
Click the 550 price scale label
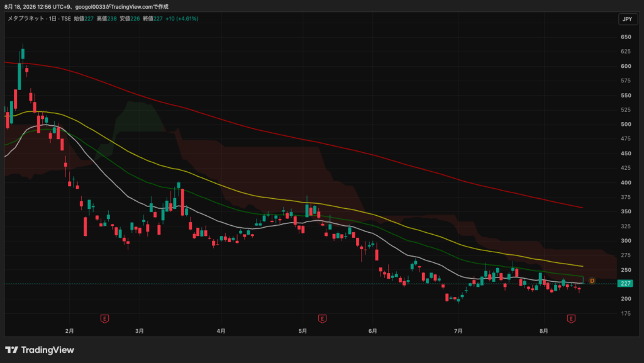[626, 95]
